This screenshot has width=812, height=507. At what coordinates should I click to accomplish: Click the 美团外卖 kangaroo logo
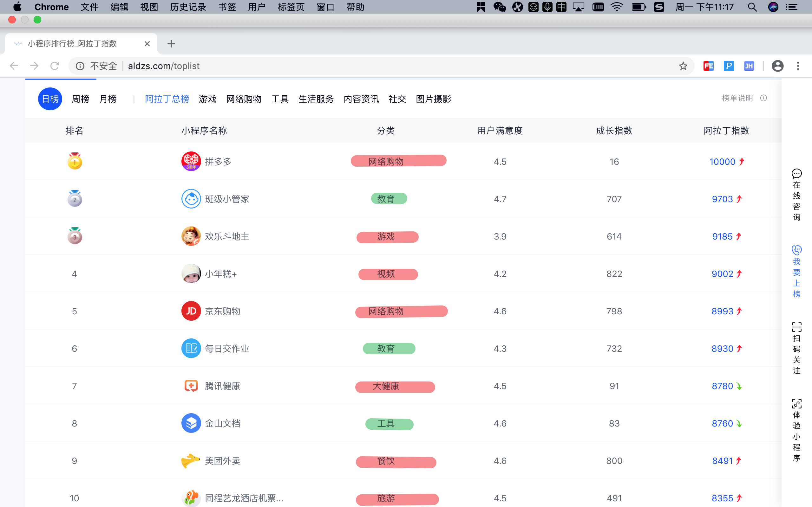(190, 460)
